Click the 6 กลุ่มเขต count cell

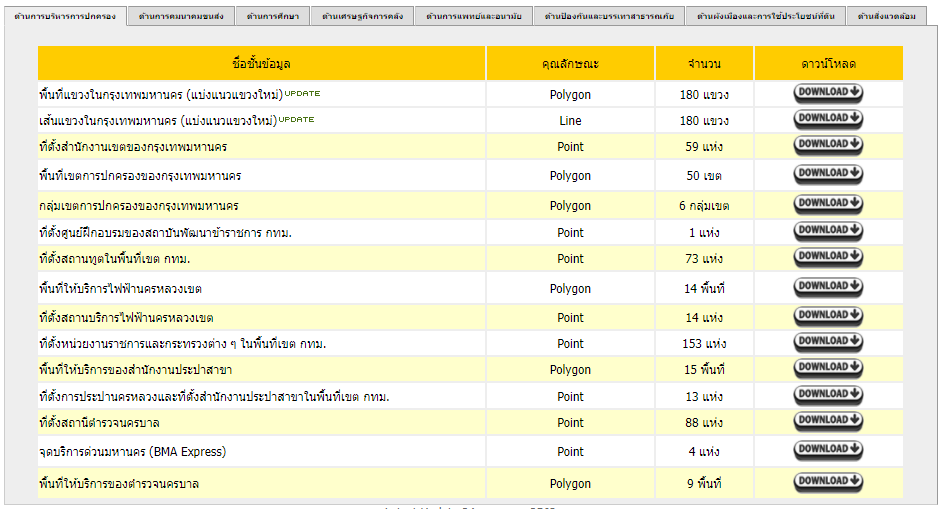(x=704, y=206)
